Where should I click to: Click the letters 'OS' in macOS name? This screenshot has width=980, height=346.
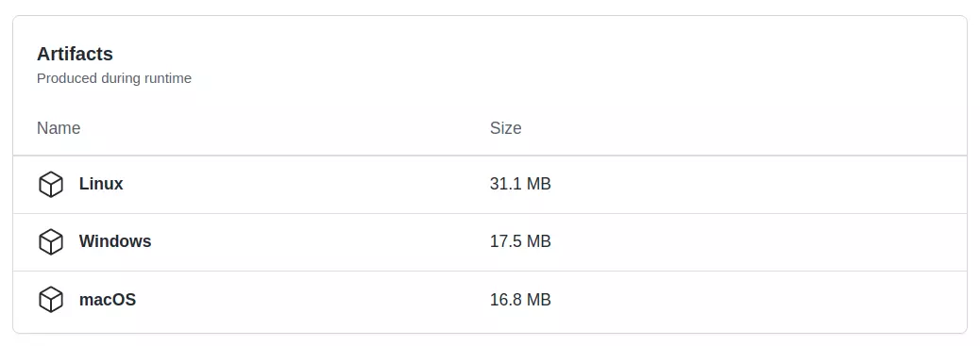(124, 300)
